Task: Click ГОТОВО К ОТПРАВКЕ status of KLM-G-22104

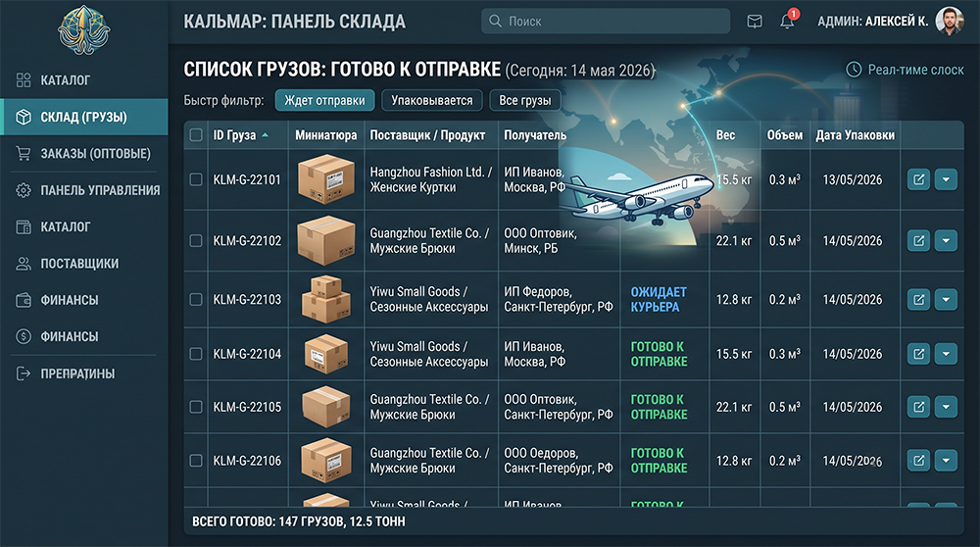Action: tap(659, 354)
